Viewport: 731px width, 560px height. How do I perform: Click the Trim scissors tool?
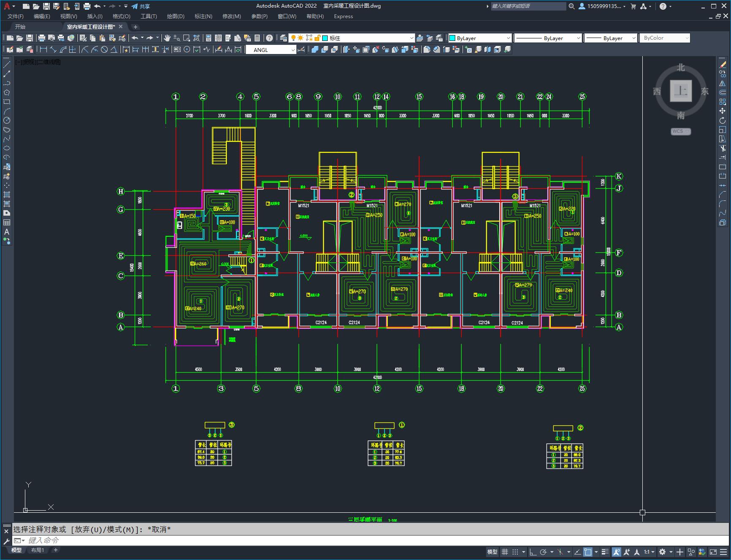[723, 148]
